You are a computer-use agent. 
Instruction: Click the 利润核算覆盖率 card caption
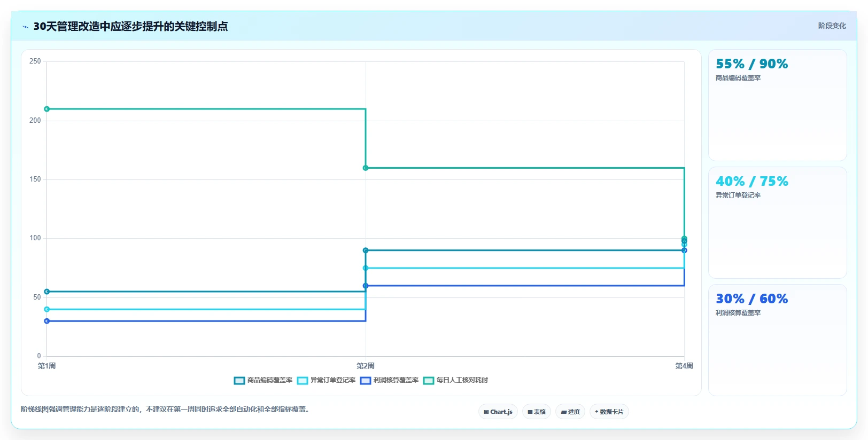pos(738,313)
